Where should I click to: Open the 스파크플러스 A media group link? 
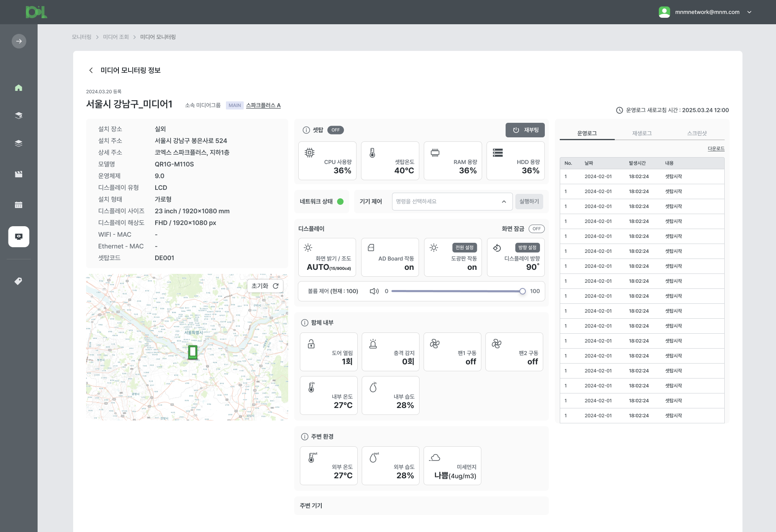point(263,105)
